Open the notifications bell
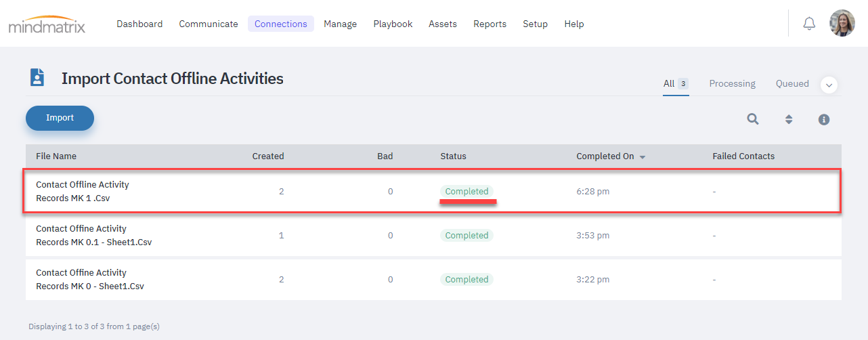Screen dimensions: 868x340 pyautogui.click(x=809, y=24)
